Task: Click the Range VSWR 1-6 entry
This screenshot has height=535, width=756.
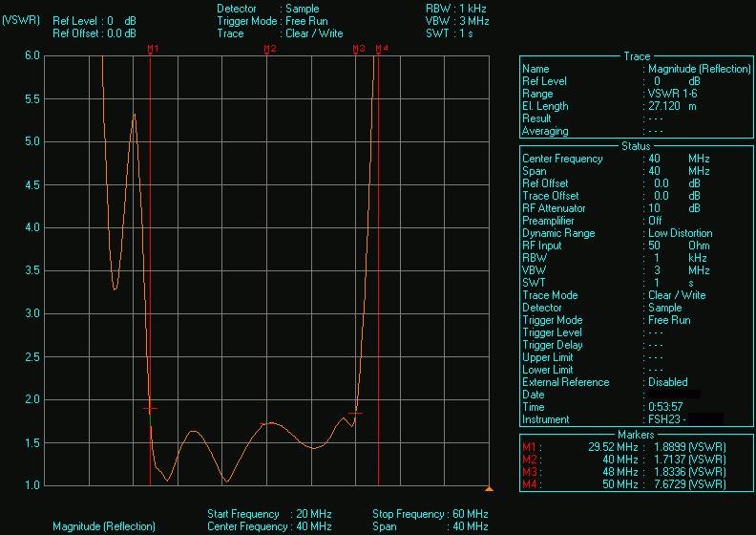Action: click(x=674, y=94)
